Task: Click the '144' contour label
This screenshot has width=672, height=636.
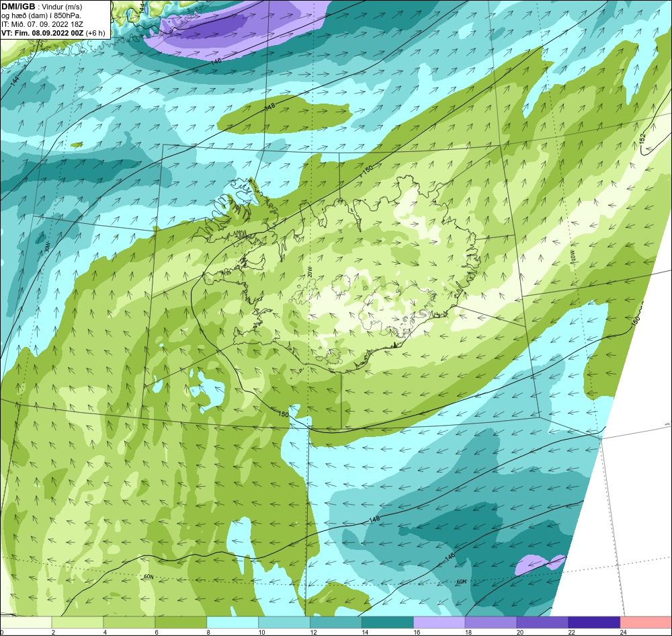Action: (15, 80)
